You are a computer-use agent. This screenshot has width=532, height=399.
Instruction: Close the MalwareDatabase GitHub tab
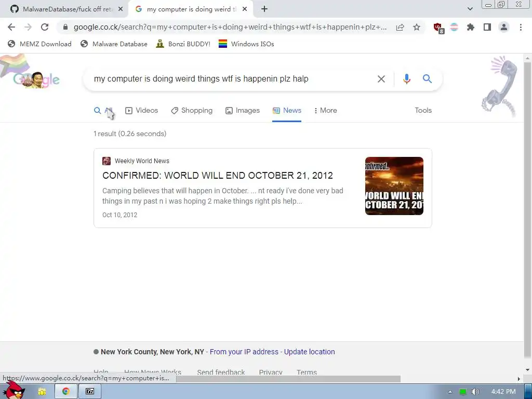121,9
